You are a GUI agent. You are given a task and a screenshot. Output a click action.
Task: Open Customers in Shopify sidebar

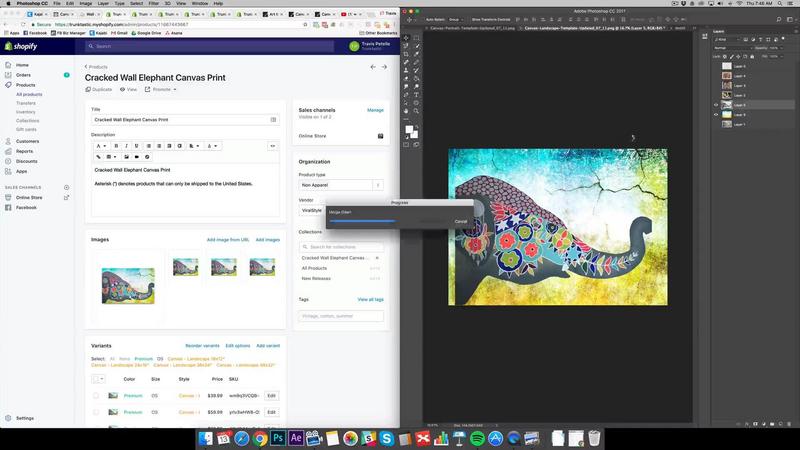[27, 141]
